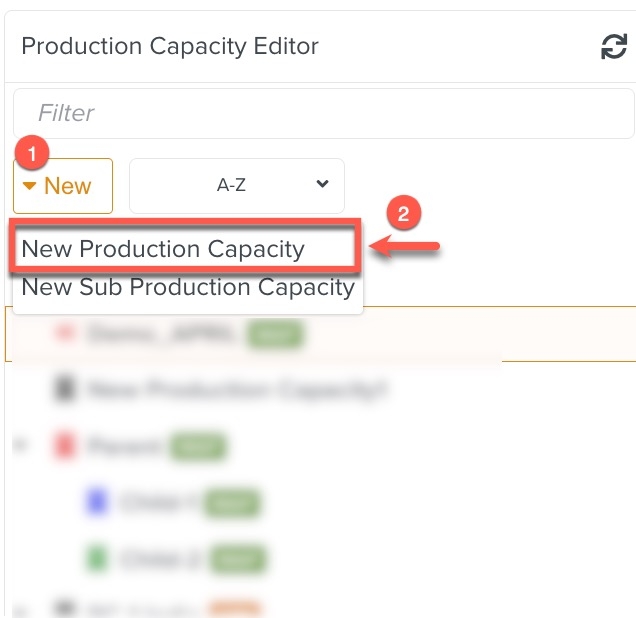Collapse the Parent tree node arrow

(21, 446)
